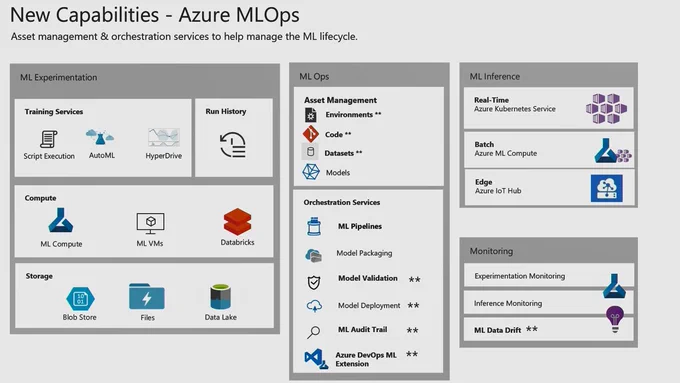This screenshot has width=680, height=383.
Task: Click the 'Experimentation Monitoring' row text
Action: pos(520,276)
